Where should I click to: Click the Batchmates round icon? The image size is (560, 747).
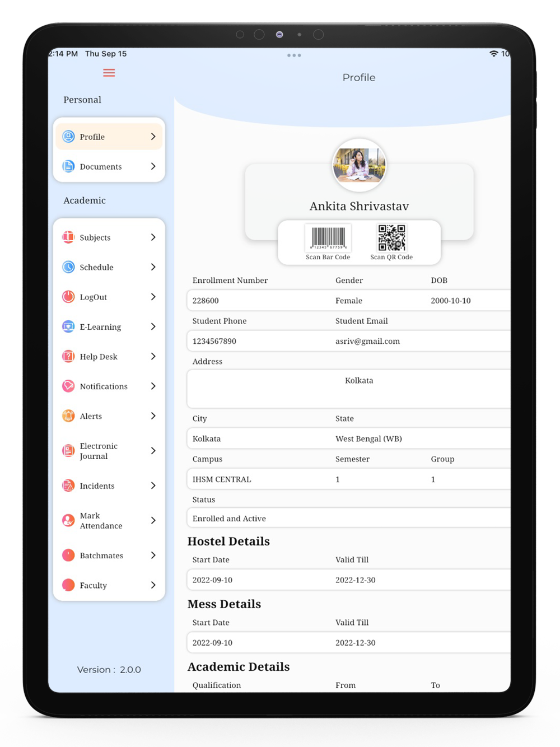(x=68, y=555)
